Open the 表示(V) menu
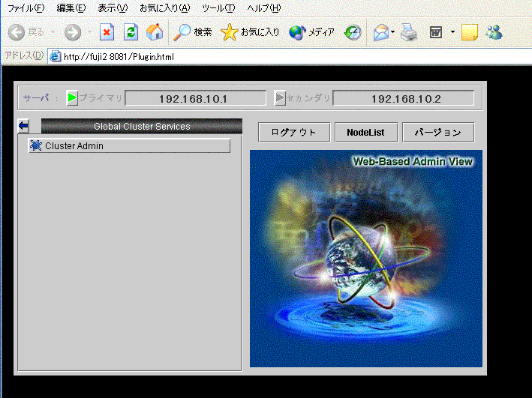This screenshot has height=398, width=532. [113, 8]
